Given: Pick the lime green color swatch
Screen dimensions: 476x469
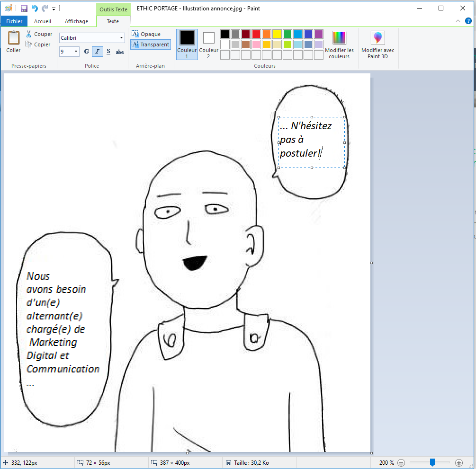Looking at the screenshot, I should coord(287,44).
